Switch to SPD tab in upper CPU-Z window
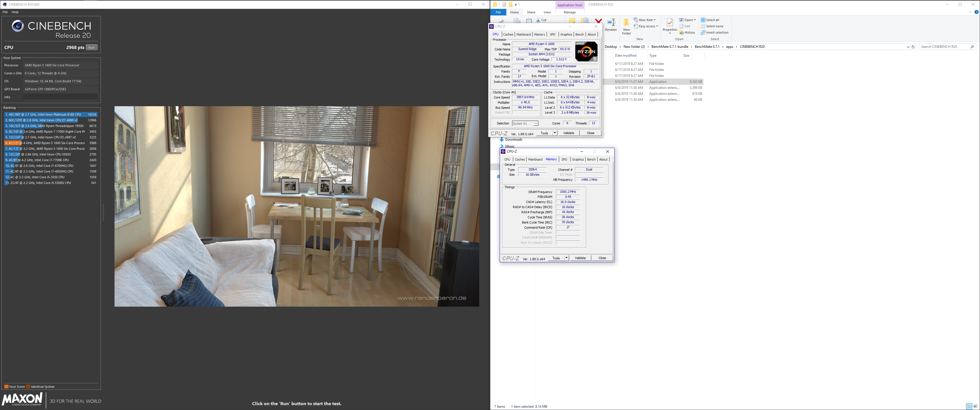 (553, 35)
